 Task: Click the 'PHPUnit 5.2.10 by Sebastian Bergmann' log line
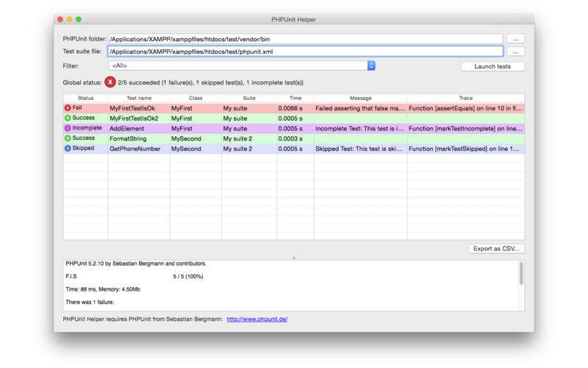point(136,263)
